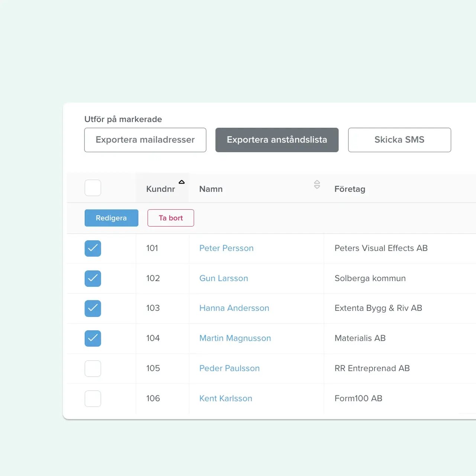
Task: Open Peter Persson's customer page
Action: pyautogui.click(x=226, y=248)
